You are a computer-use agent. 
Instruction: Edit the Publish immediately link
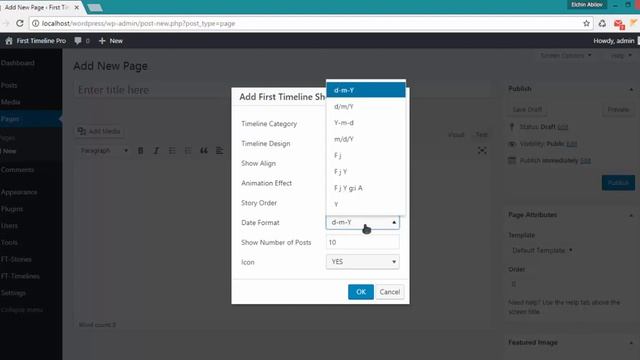click(585, 160)
